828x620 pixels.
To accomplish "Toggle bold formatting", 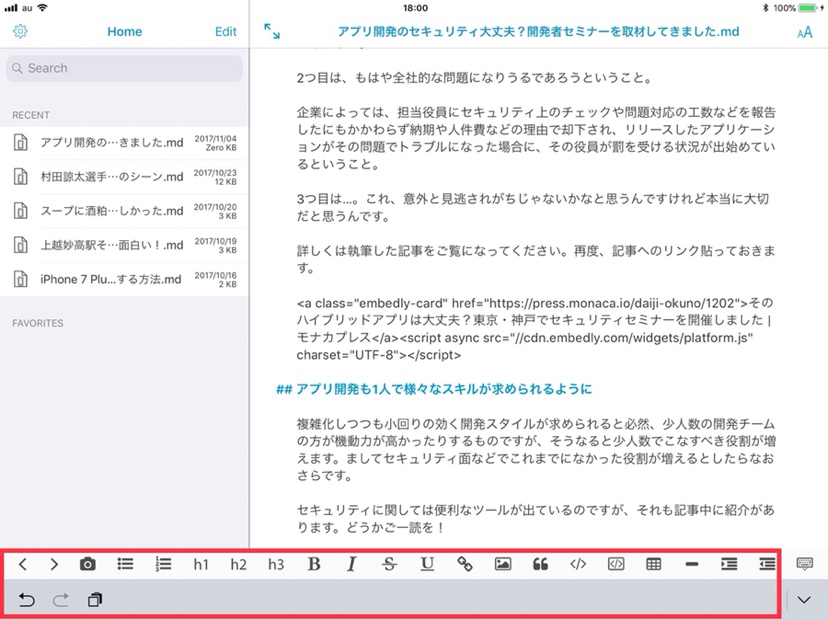I will coord(314,564).
